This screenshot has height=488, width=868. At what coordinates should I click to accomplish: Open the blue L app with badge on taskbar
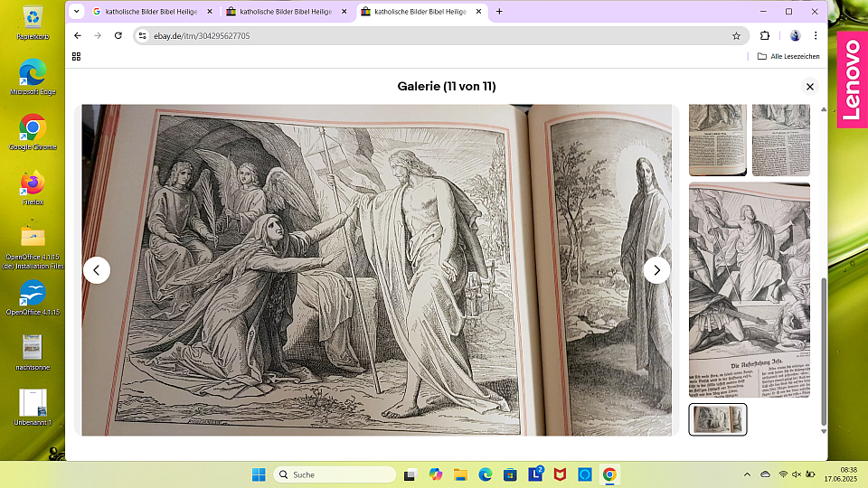tap(535, 474)
